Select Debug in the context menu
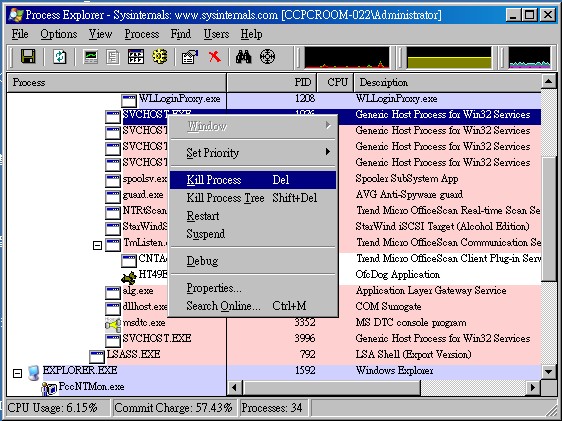Viewport: 562px width, 421px height. (253, 261)
